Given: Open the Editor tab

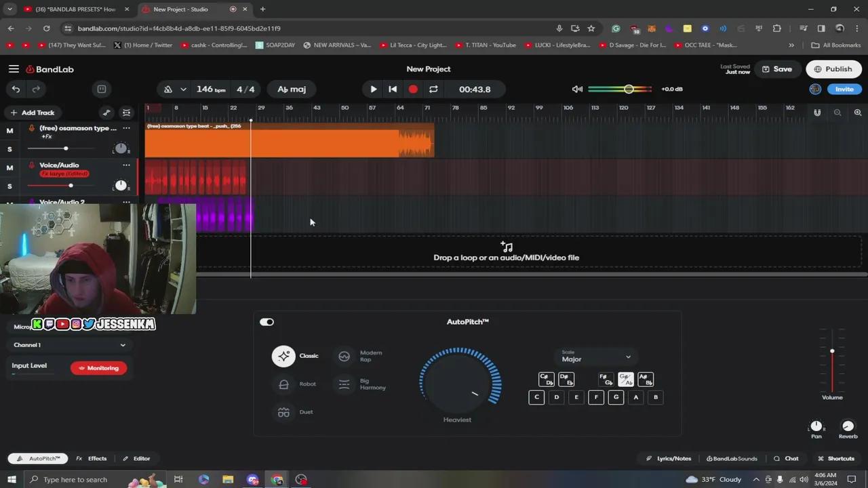Looking at the screenshot, I should pos(136,459).
